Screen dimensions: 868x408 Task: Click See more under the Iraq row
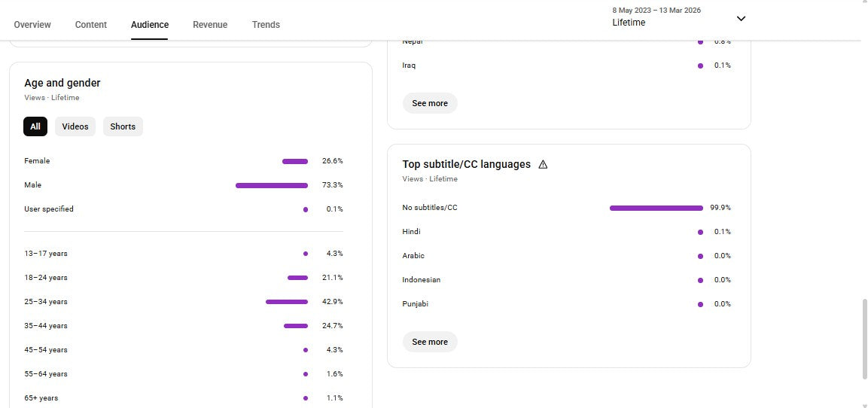pyautogui.click(x=430, y=103)
